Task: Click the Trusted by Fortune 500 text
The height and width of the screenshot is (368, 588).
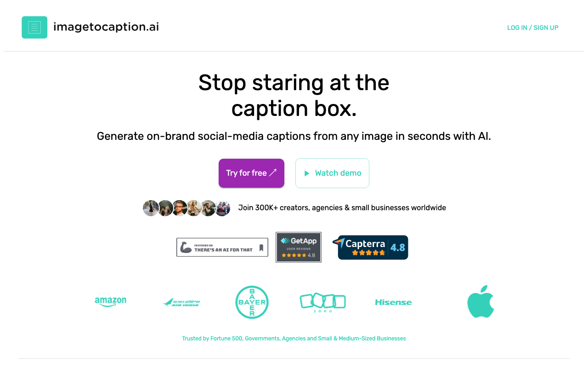Action: [294, 339]
